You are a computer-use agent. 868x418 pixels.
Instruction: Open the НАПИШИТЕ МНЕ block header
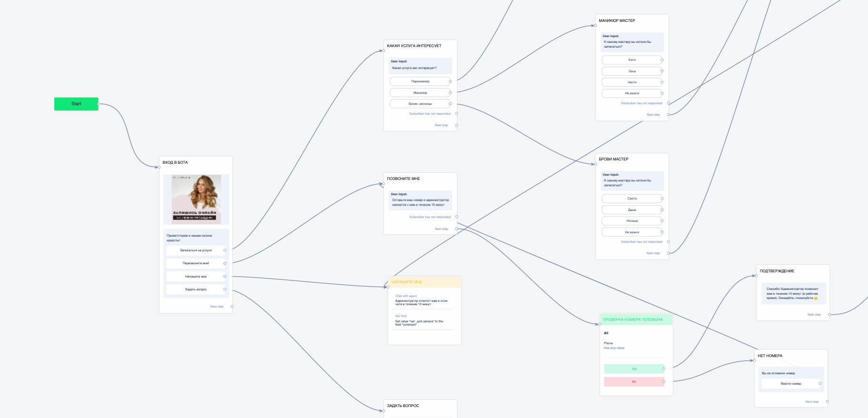pyautogui.click(x=424, y=282)
